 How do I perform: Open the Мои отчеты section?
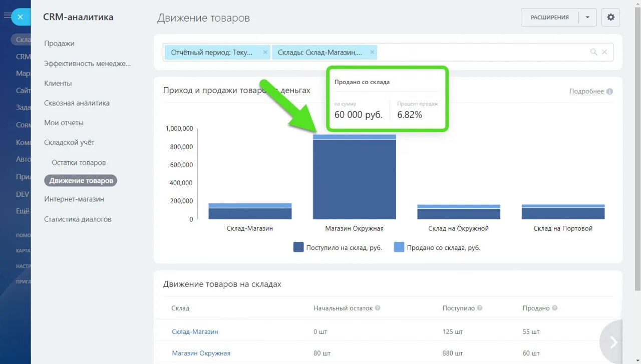[64, 123]
